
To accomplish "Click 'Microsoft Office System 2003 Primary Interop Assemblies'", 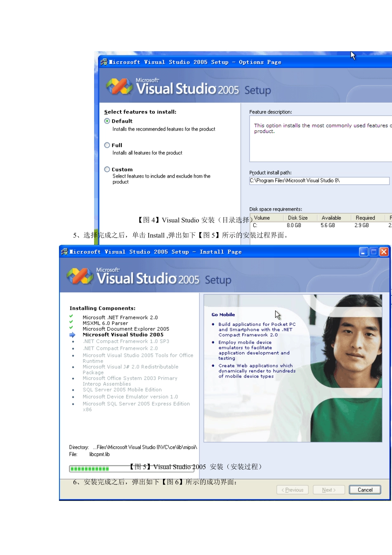I will [130, 381].
